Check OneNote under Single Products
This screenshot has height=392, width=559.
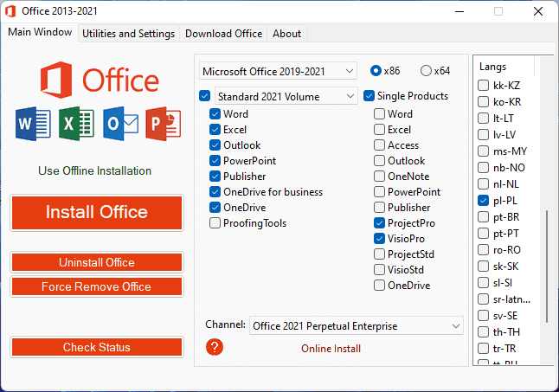click(x=379, y=176)
